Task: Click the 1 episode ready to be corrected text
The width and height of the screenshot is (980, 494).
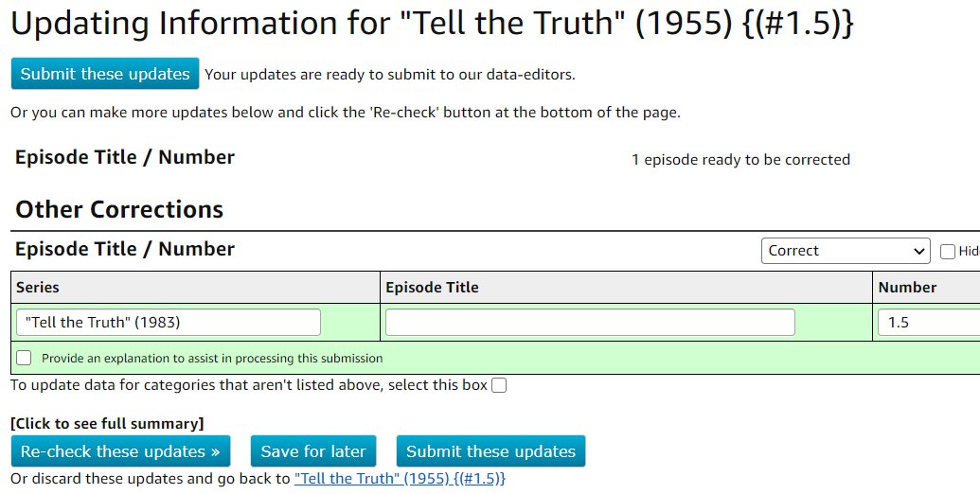Action: tap(740, 160)
